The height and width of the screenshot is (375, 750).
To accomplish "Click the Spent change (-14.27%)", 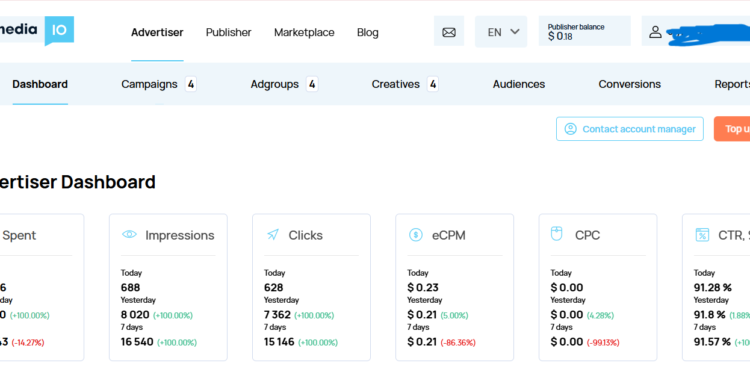I will [28, 343].
